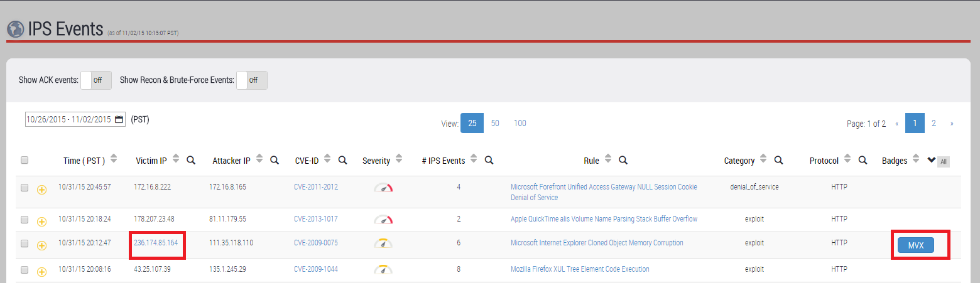
Task: Expand the 10/31/15 20:12:47 event row
Action: [x=42, y=245]
